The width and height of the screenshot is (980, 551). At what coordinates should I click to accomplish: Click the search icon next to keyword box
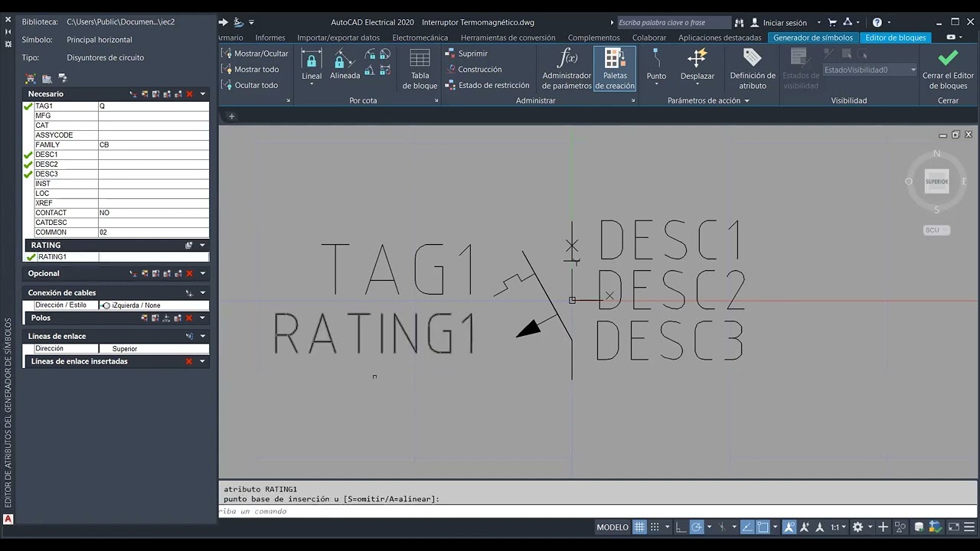click(x=739, y=23)
